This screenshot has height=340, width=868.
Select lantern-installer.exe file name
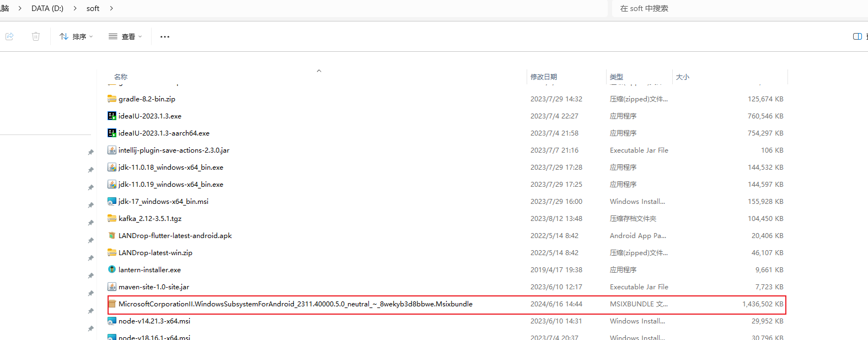(149, 269)
